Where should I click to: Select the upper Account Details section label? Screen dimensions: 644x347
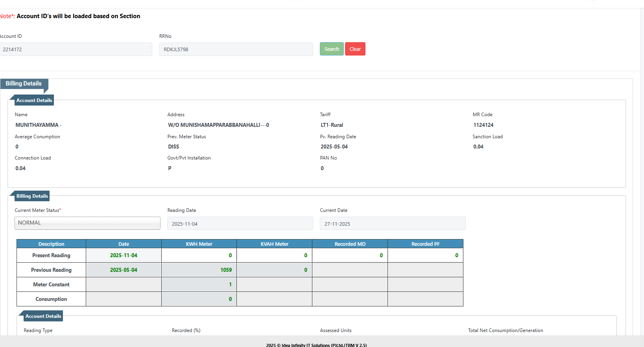click(34, 100)
